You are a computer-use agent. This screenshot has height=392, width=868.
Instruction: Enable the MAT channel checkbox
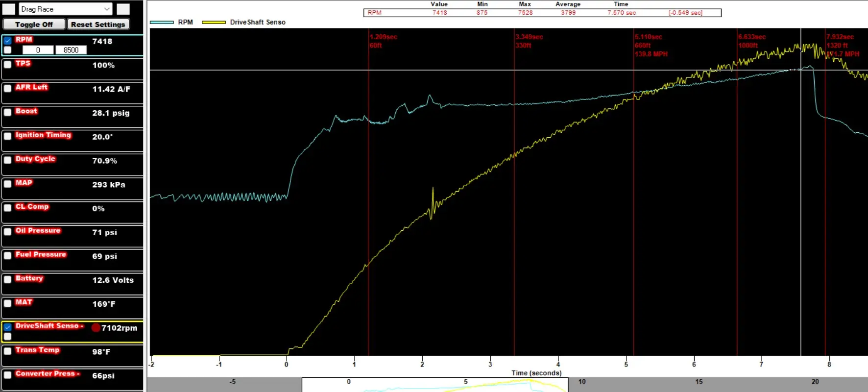pyautogui.click(x=8, y=303)
